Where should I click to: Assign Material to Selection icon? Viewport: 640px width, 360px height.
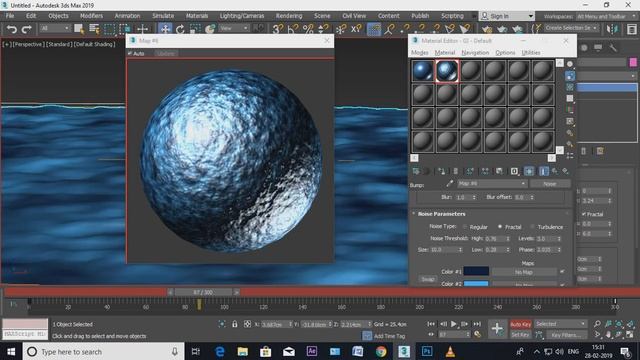coord(442,171)
